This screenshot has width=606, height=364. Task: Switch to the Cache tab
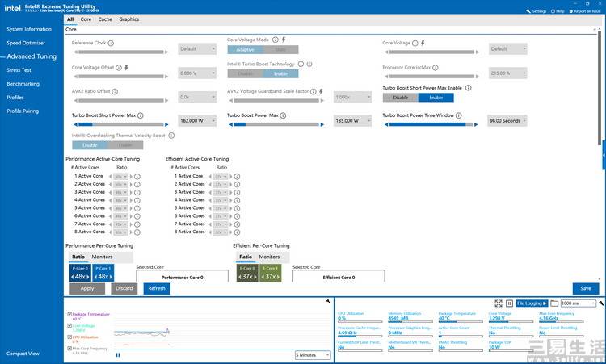[x=105, y=19]
